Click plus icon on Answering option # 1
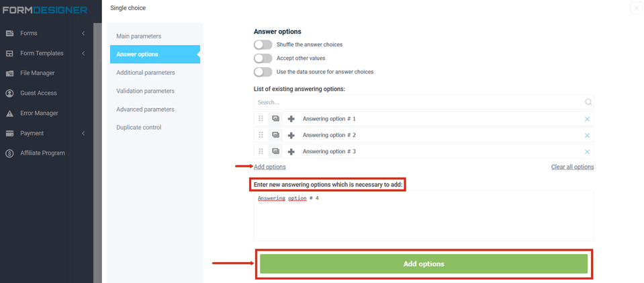 pyautogui.click(x=291, y=119)
